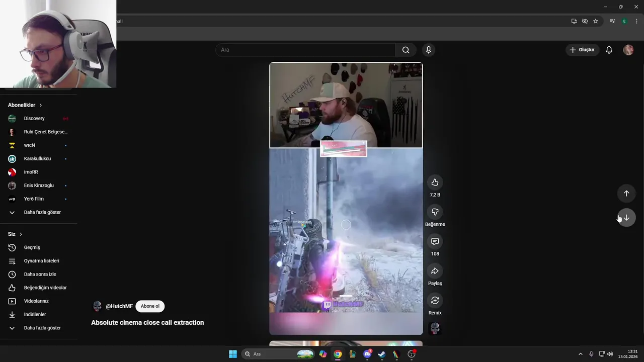Viewport: 644px width, 362px height.
Task: Like the HutchMF short video
Action: point(435,183)
